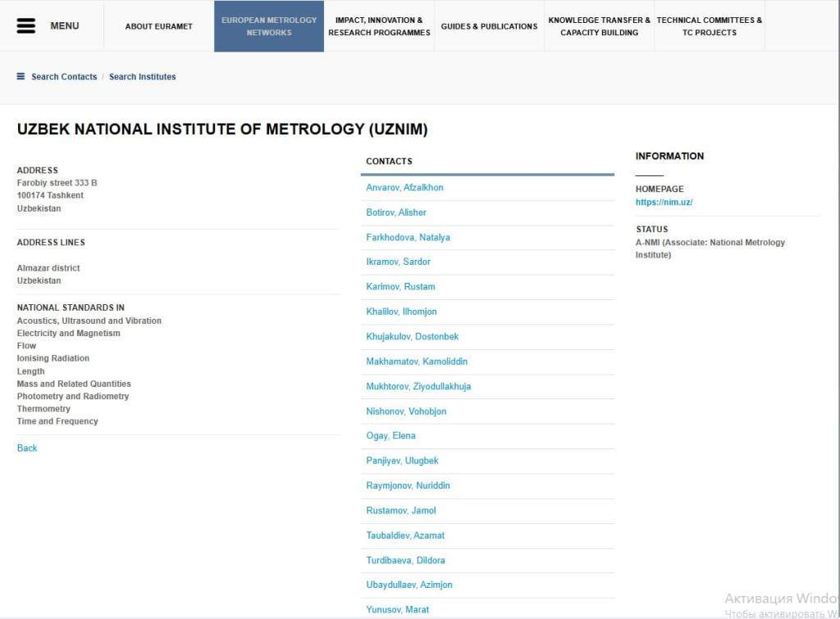Open contact Rustamov, Jamol
840x619 pixels.
click(400, 511)
